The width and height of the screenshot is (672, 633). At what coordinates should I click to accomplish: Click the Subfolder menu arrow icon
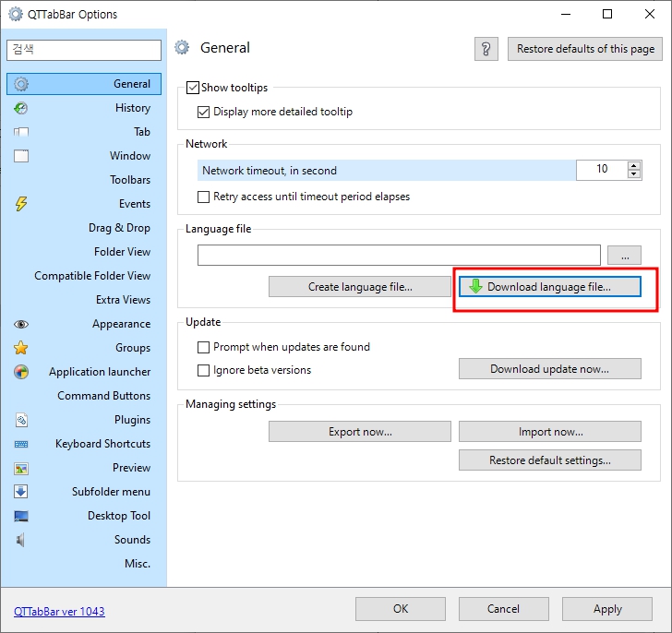(x=21, y=492)
